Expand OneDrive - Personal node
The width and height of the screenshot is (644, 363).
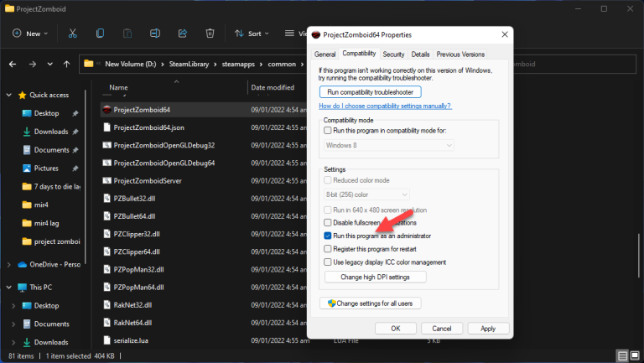9,265
